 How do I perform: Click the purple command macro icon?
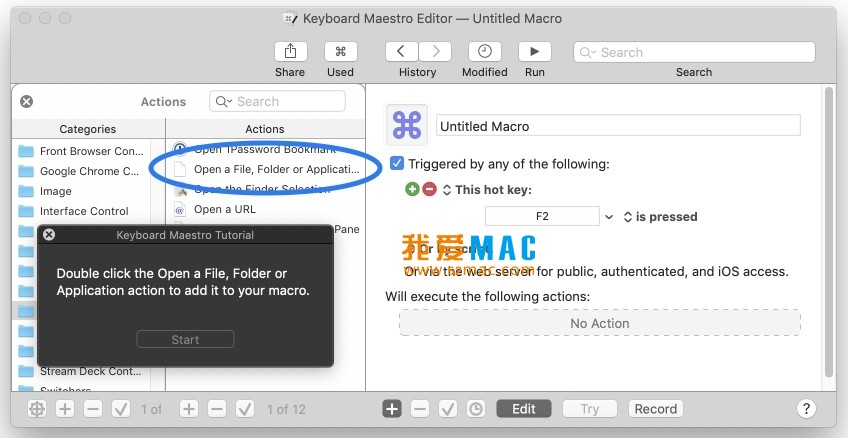407,125
